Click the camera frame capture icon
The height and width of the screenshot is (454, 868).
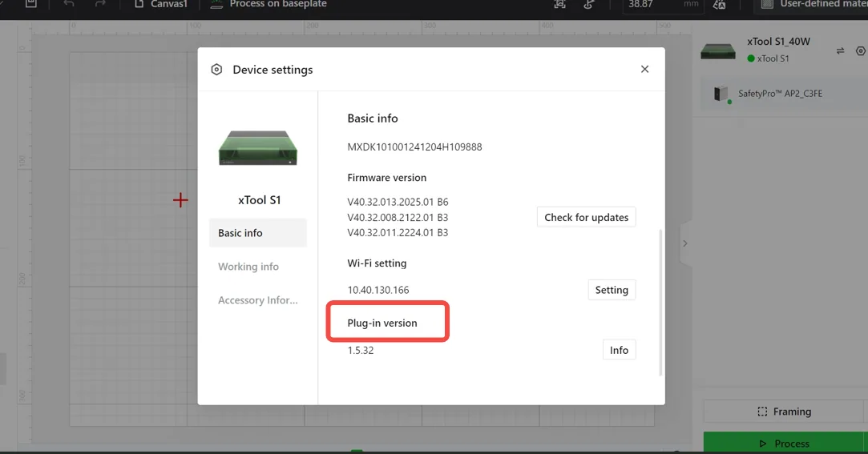(559, 4)
